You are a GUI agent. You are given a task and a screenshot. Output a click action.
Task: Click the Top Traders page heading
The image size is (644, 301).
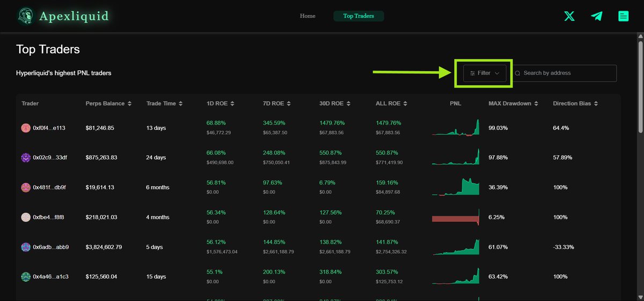coord(48,49)
